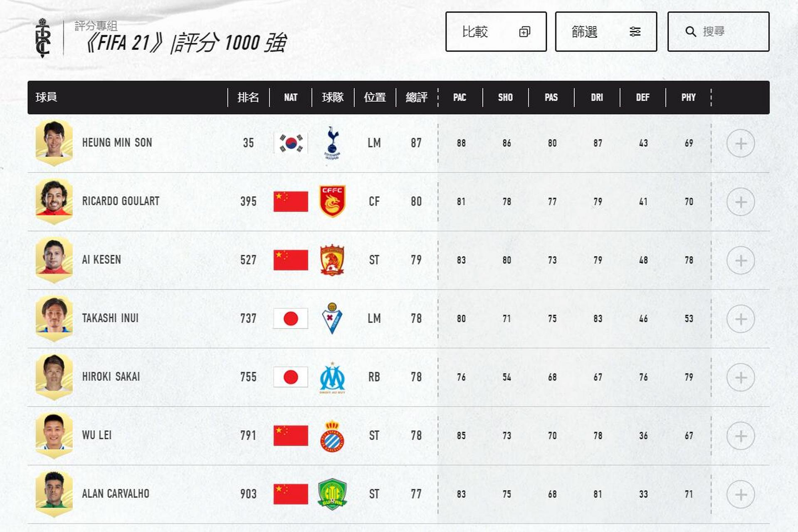The image size is (798, 532).
Task: Open the 比較 compare button
Action: [496, 32]
